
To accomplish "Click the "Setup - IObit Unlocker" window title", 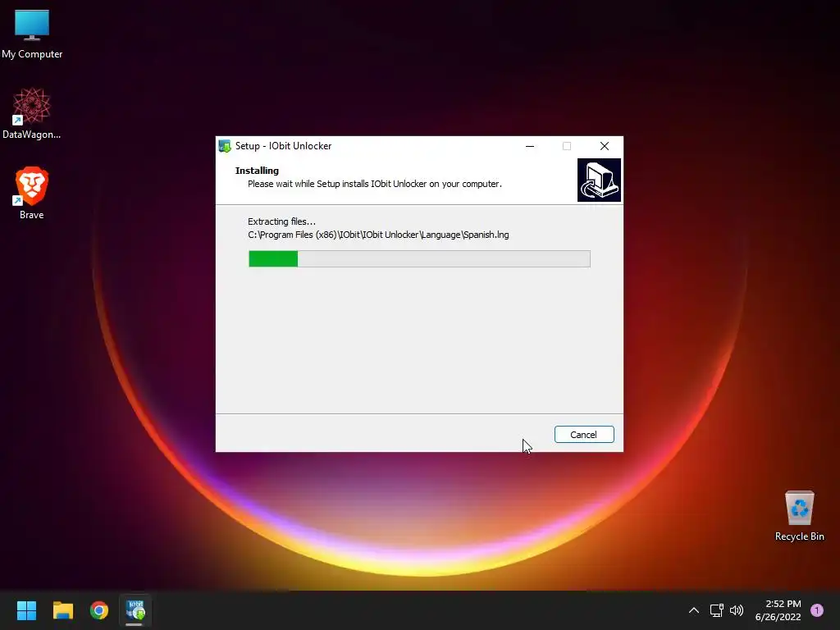I will [x=283, y=146].
